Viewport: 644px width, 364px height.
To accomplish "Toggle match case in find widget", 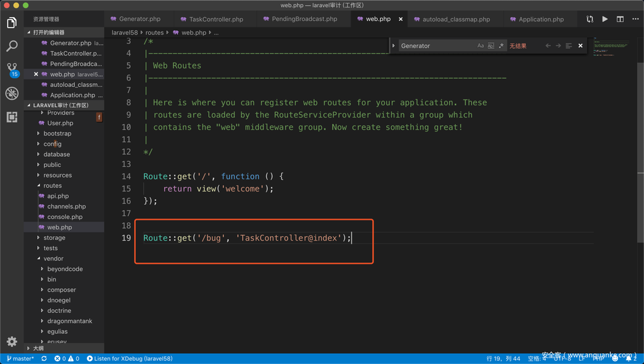I will [480, 46].
